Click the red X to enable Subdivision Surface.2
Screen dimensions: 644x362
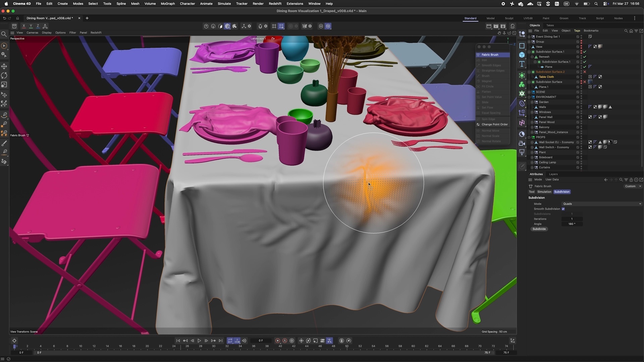(x=584, y=72)
